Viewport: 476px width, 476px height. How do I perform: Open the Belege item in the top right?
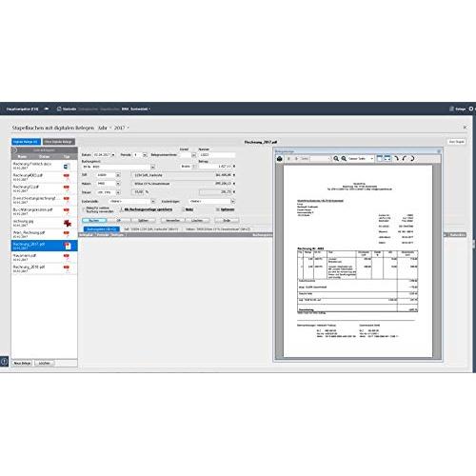(457, 109)
